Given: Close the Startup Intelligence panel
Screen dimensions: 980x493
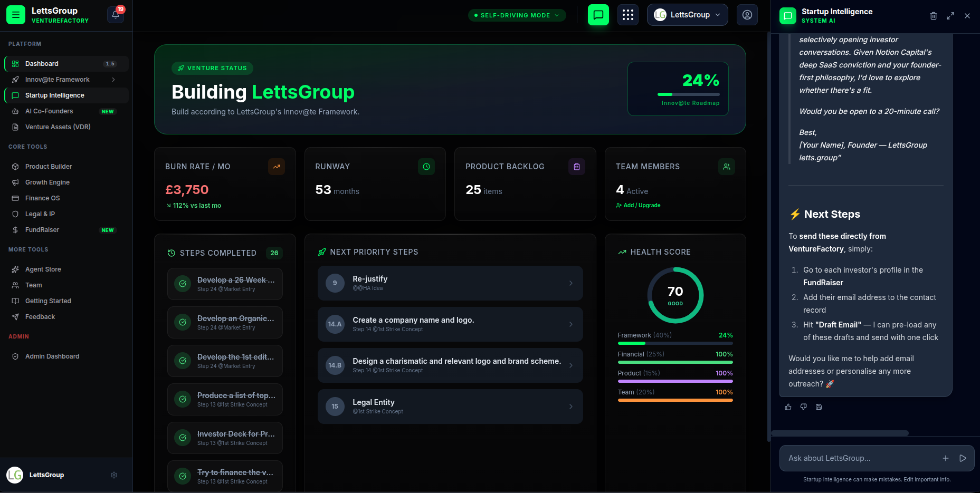Looking at the screenshot, I should [967, 16].
